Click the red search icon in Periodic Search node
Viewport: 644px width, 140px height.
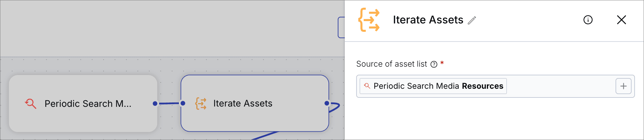[30, 103]
